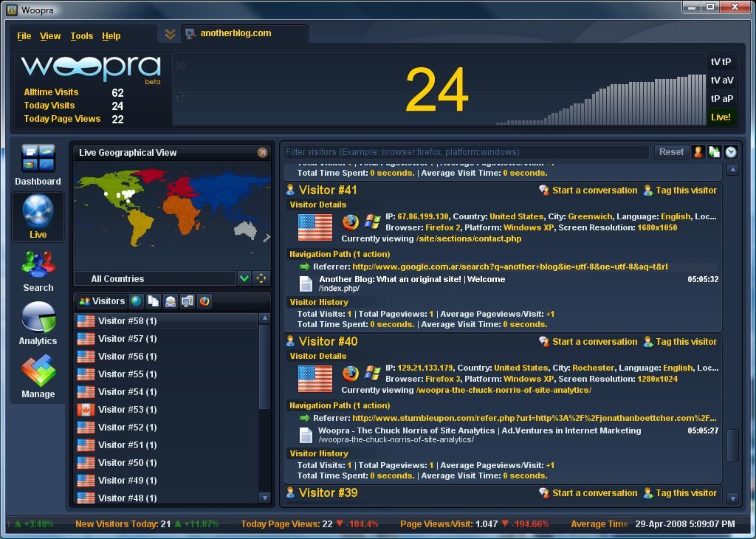The width and height of the screenshot is (756, 539).
Task: Select the monitor/platform icon in Visitors toolbar
Action: [x=187, y=301]
